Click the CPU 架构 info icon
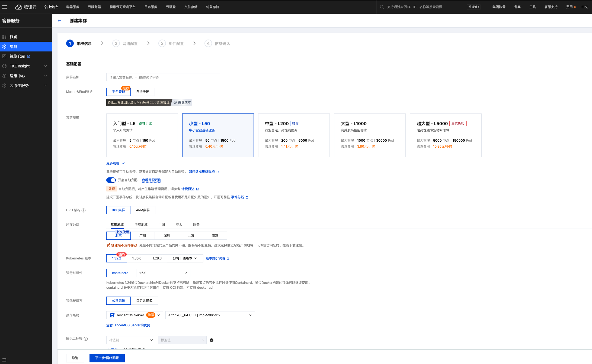 coord(84,210)
